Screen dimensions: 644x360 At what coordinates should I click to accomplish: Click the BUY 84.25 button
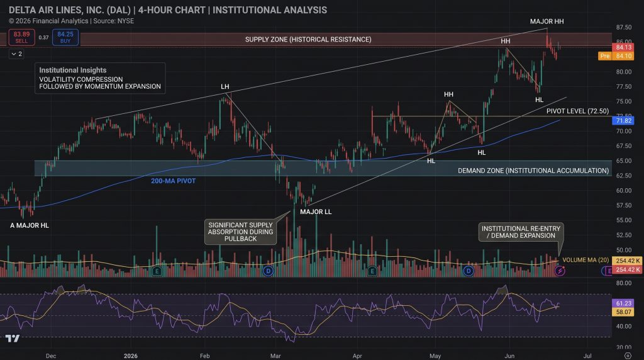coord(65,37)
